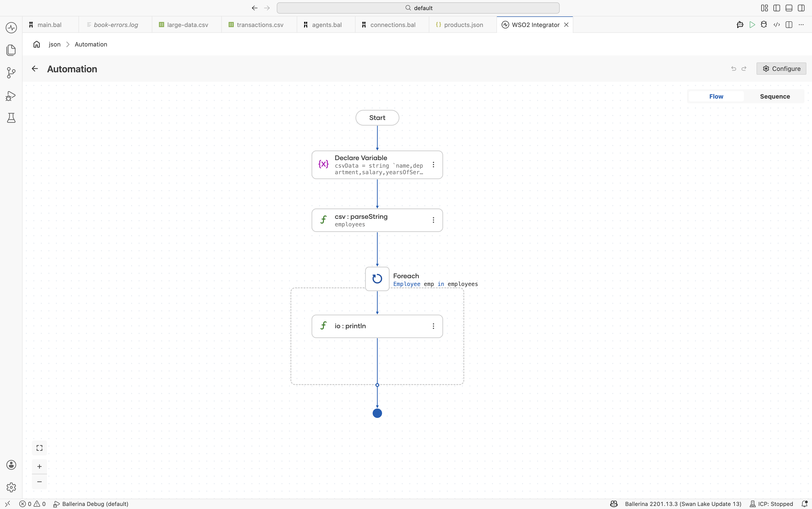Click fit-to-screen icon on canvas
The width and height of the screenshot is (812, 509).
[x=39, y=448]
